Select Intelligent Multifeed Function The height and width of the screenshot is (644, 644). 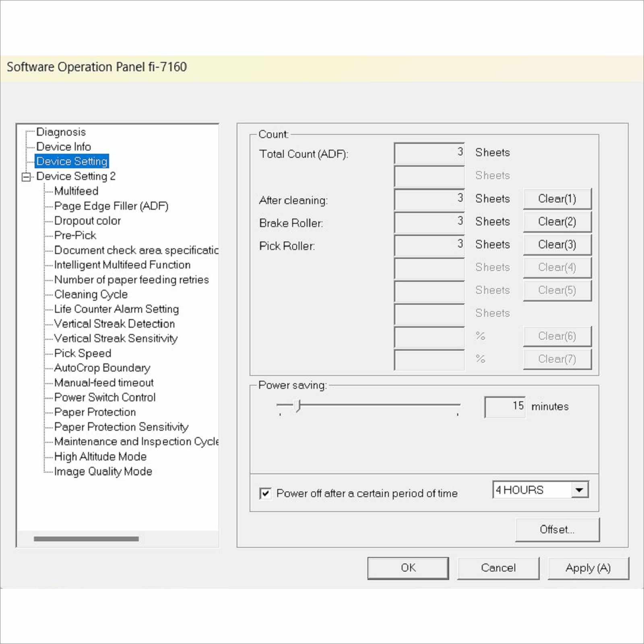pyautogui.click(x=122, y=265)
